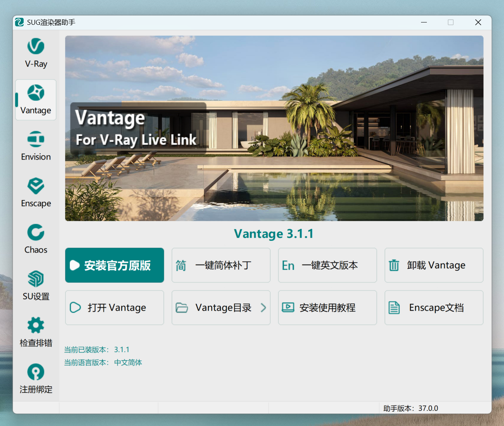The width and height of the screenshot is (504, 426).
Task: Expand the Vantage目录 chevron arrow
Action: pos(263,307)
